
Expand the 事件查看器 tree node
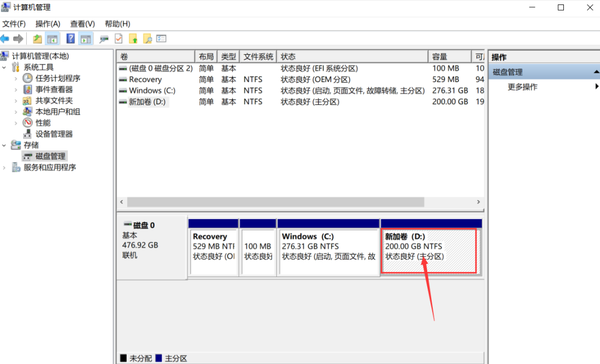pos(16,90)
